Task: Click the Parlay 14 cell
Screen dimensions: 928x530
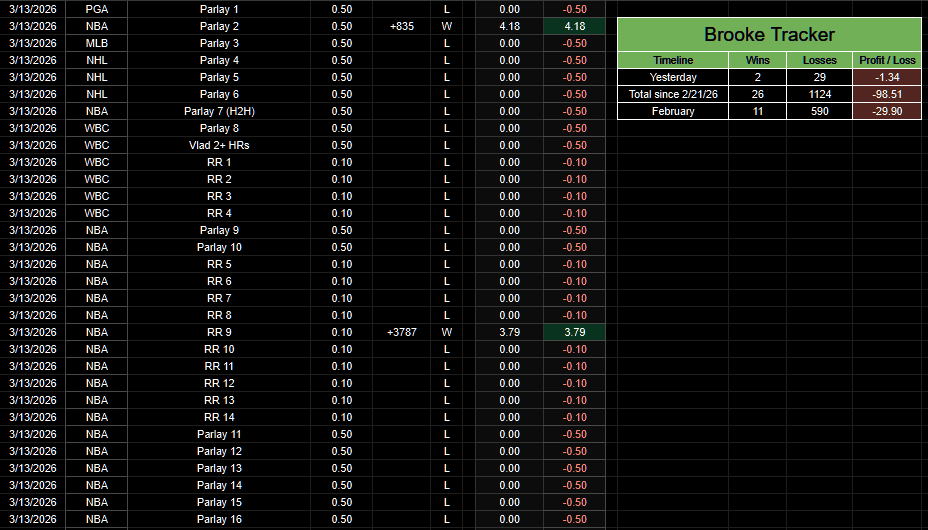Action: (219, 485)
